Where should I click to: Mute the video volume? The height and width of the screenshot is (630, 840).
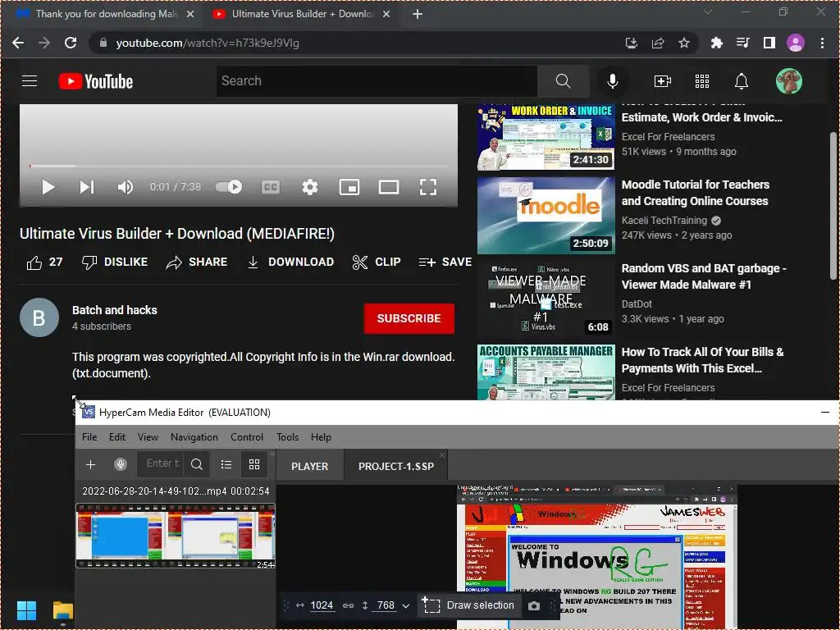click(125, 187)
